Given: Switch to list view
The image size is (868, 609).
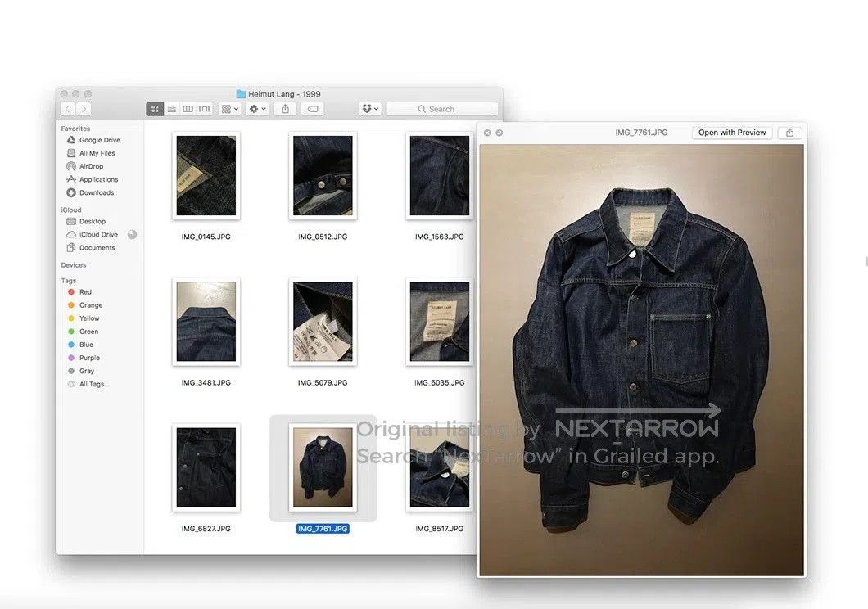Looking at the screenshot, I should 172,109.
